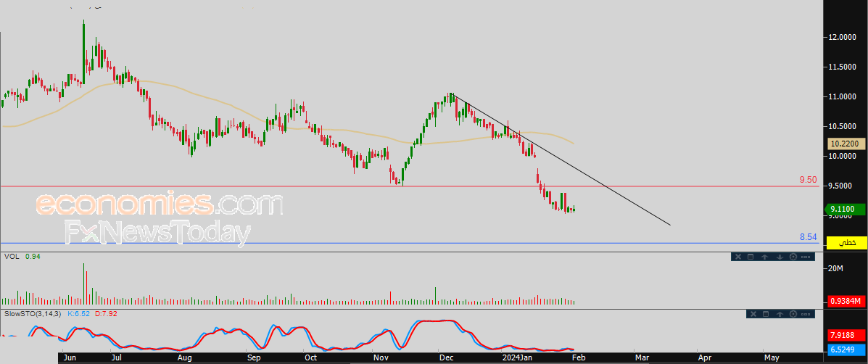Click the 2024Jan label on time axis
This screenshot has width=868, height=364.
click(x=516, y=358)
